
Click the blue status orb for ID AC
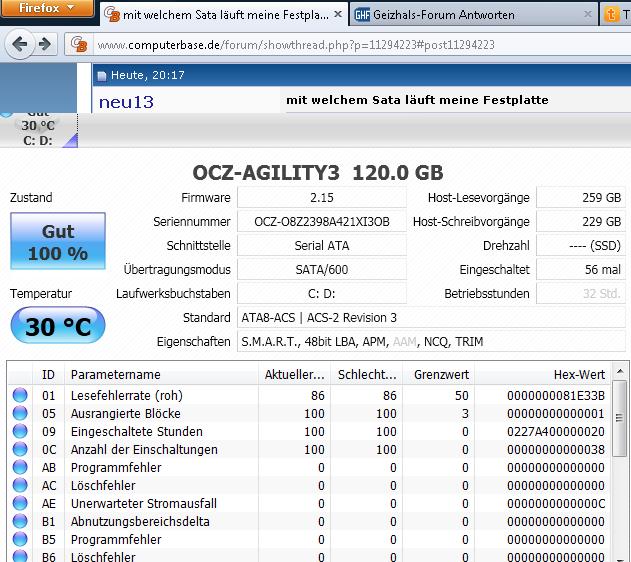(20, 485)
